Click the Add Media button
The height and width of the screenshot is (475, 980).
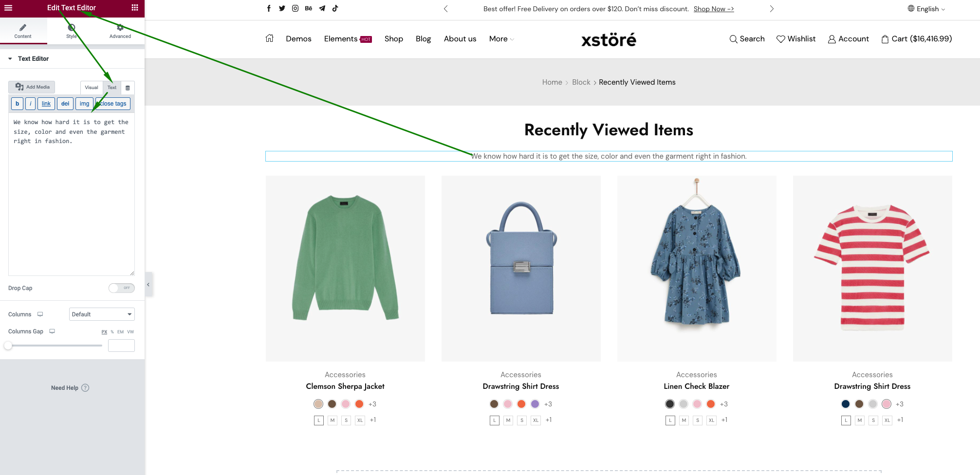pyautogui.click(x=32, y=87)
